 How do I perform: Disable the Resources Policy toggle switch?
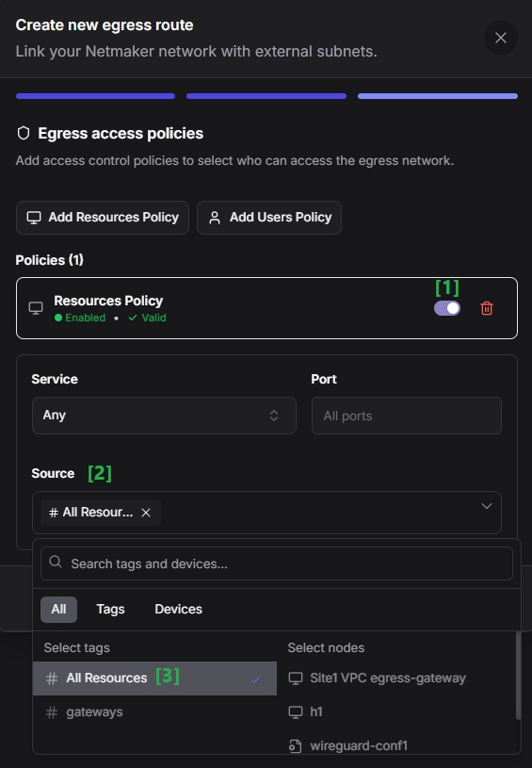tap(447, 308)
